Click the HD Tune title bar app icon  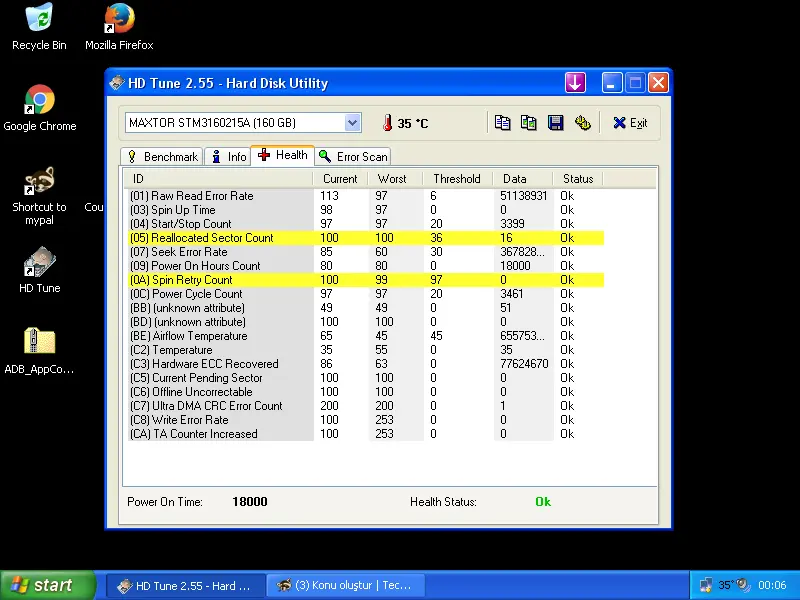(117, 83)
